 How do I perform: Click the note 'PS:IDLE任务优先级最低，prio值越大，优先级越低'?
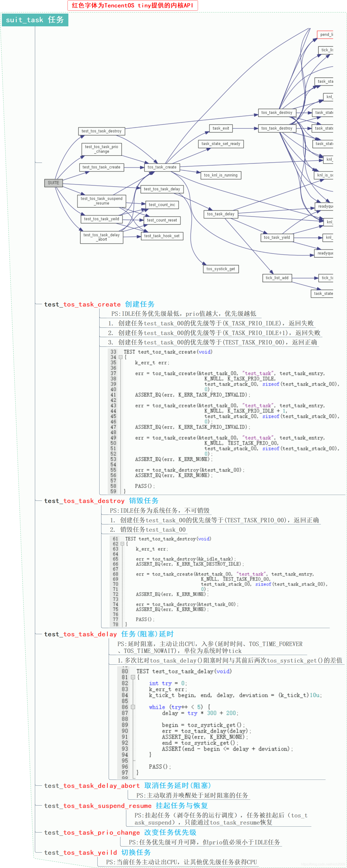coord(184,314)
